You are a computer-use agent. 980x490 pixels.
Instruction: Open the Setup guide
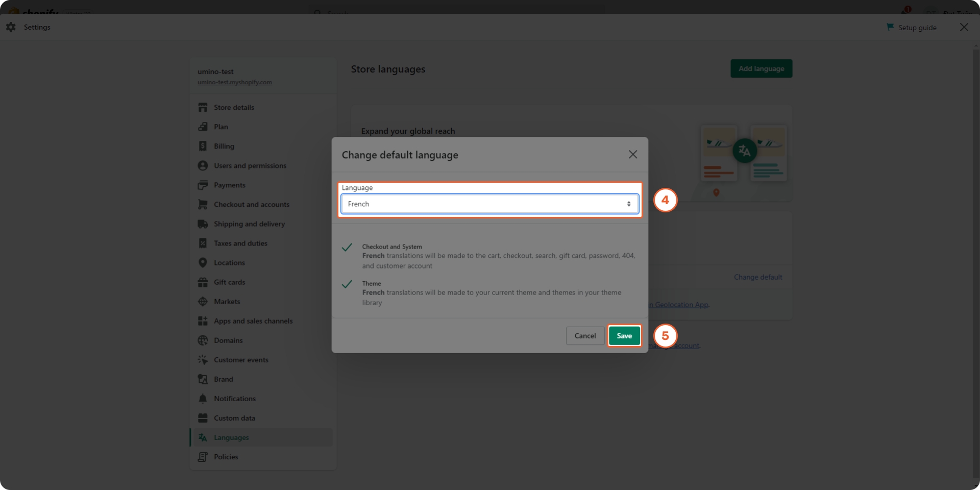click(x=912, y=28)
